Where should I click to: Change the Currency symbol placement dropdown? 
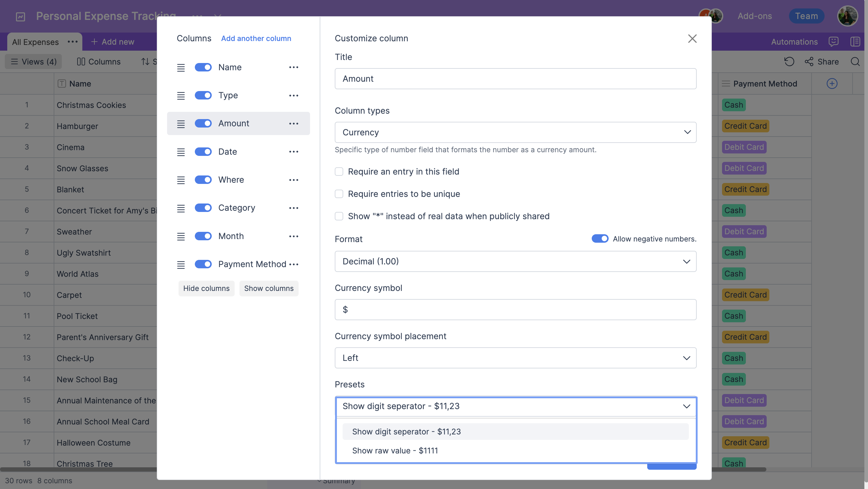[515, 358]
